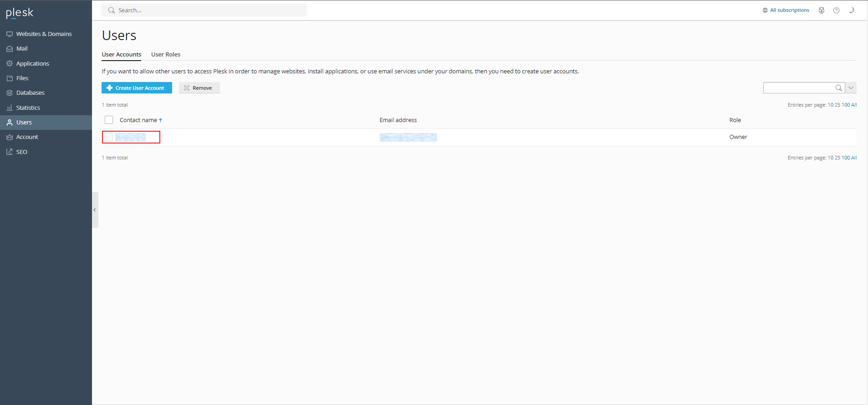Click the magnifier icon in list search box
Screen dimensions: 868x405
[x=838, y=88]
